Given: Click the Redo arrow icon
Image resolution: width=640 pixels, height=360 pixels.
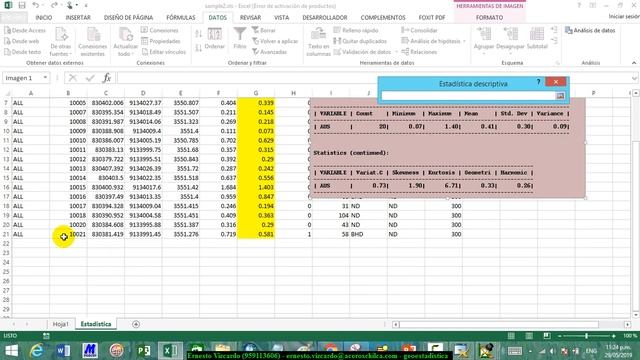Looking at the screenshot, I should (54, 5).
